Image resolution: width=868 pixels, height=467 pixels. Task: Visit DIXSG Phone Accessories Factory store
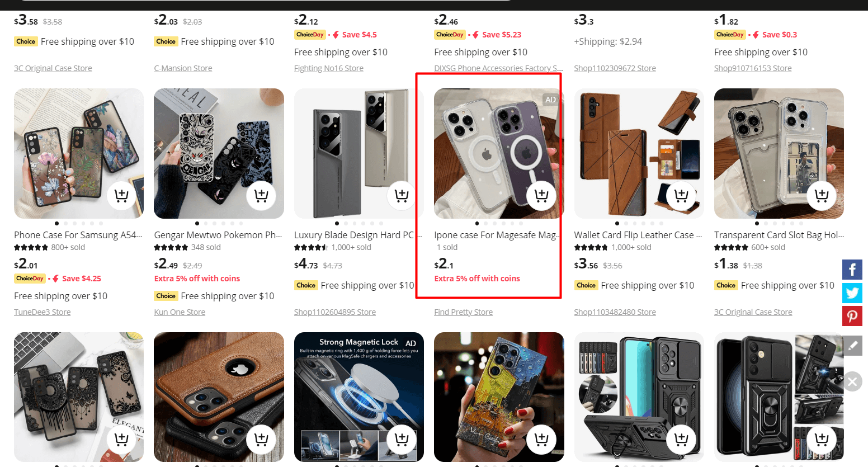(497, 68)
